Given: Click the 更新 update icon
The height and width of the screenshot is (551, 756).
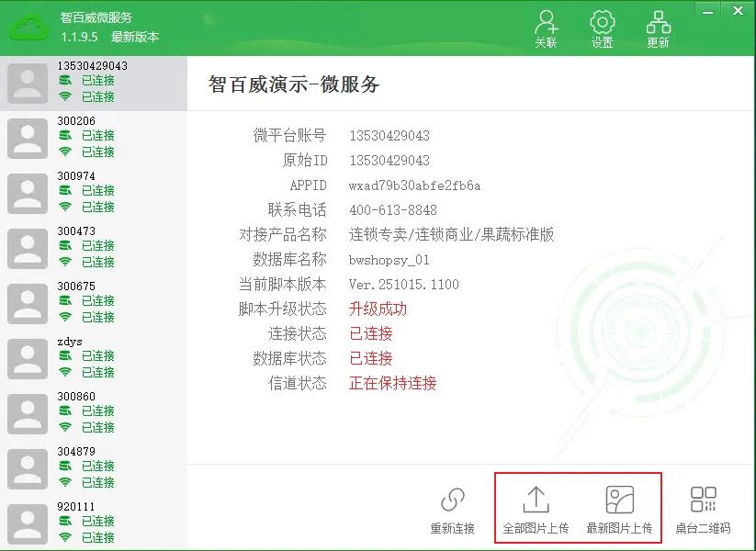Looking at the screenshot, I should pos(658,28).
